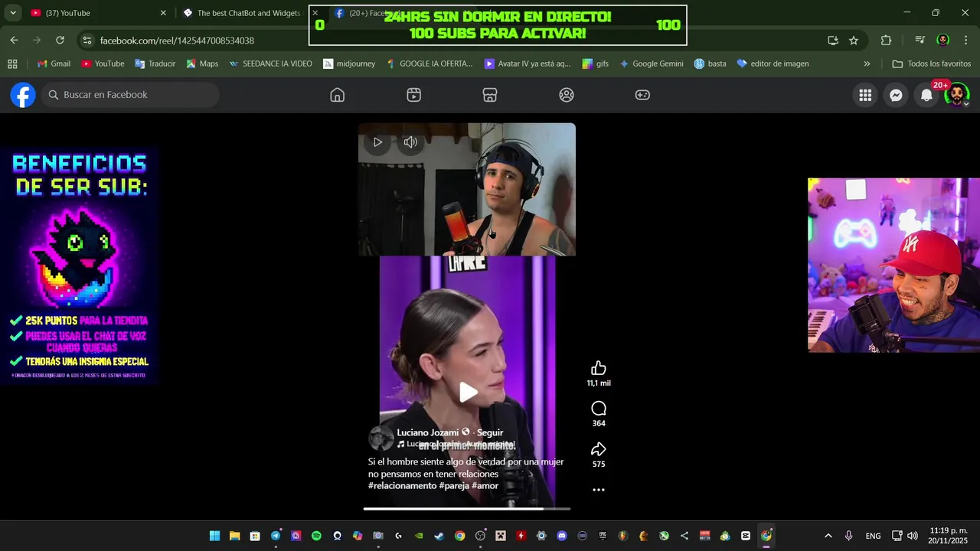This screenshot has width=980, height=551.
Task: Like the reel with thumbs up
Action: (599, 368)
